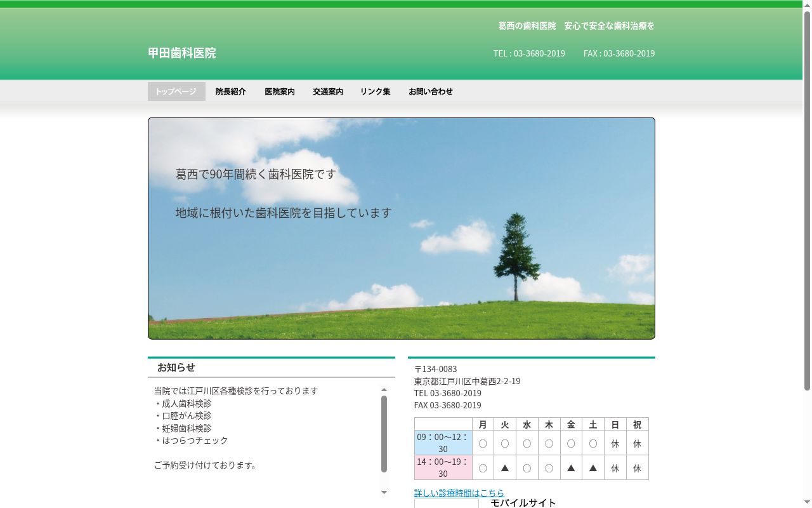This screenshot has width=812, height=508.
Task: Click the 葛西で90年間続く歯科医院です banner text
Action: tap(256, 174)
